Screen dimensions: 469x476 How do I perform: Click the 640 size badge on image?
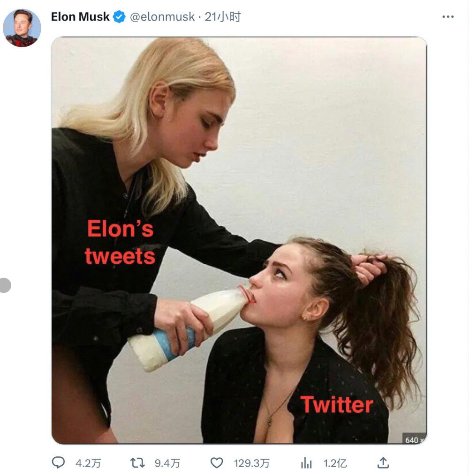(x=414, y=439)
